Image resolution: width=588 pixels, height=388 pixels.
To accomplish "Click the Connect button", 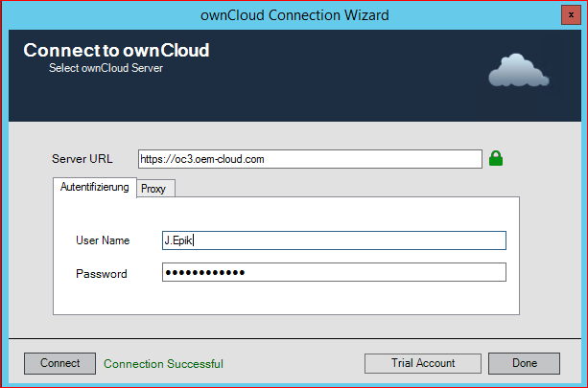I will [60, 363].
